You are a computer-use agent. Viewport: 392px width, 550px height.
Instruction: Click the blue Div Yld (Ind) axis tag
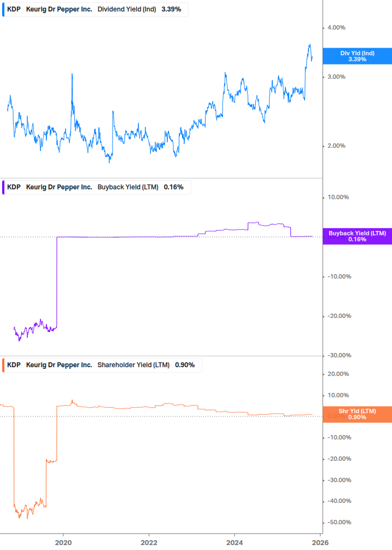[357, 56]
